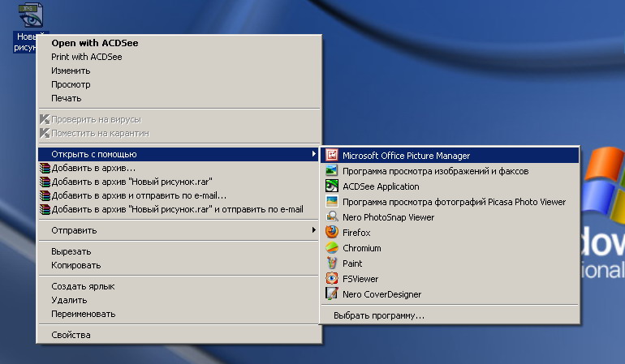This screenshot has height=364, width=625.
Task: Select archive "Новый рисунок.rar" и отправить по e-mail
Action: [x=179, y=209]
